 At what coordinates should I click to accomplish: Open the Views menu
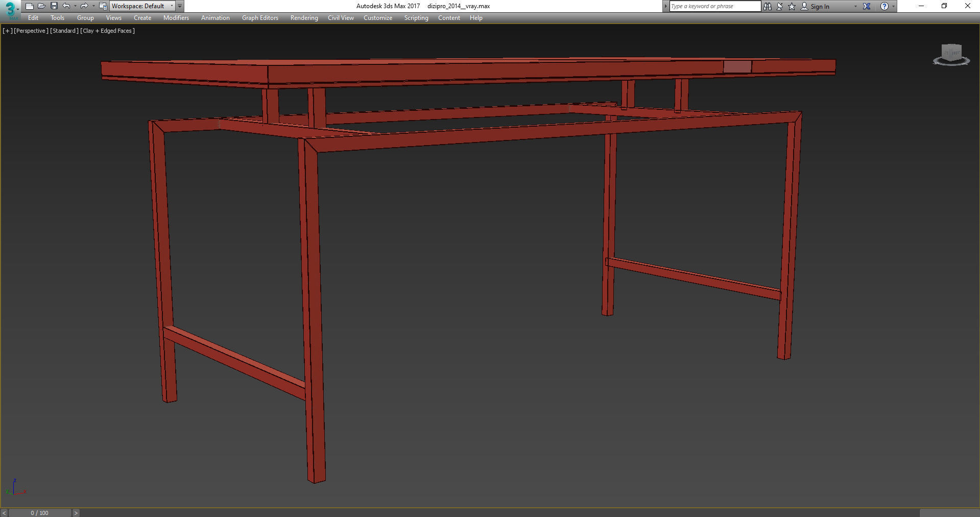tap(113, 18)
